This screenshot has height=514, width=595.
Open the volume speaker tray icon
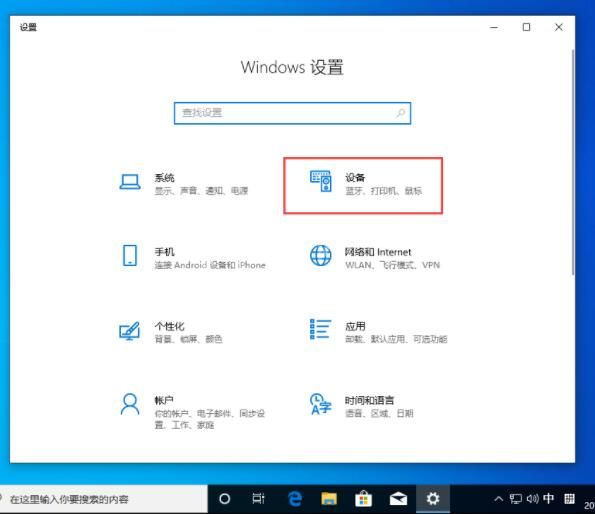pos(532,499)
